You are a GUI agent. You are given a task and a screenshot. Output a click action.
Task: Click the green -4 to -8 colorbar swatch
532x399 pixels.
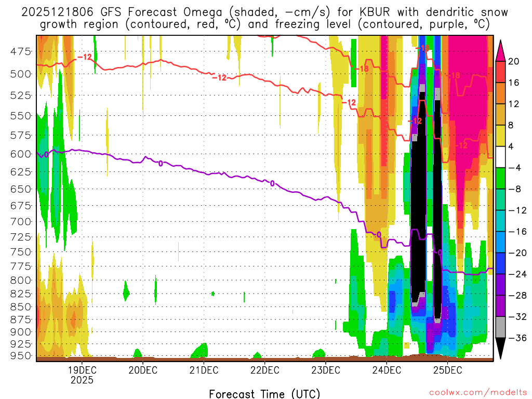click(x=500, y=178)
